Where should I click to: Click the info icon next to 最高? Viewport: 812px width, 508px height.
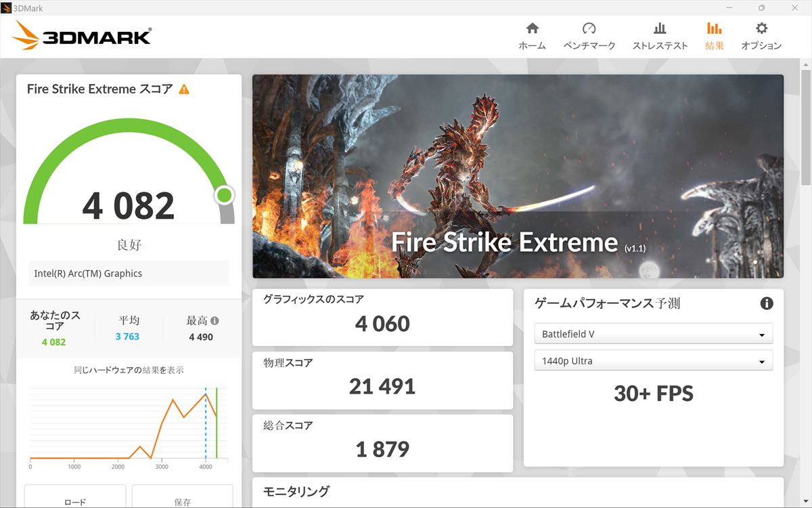(x=215, y=321)
